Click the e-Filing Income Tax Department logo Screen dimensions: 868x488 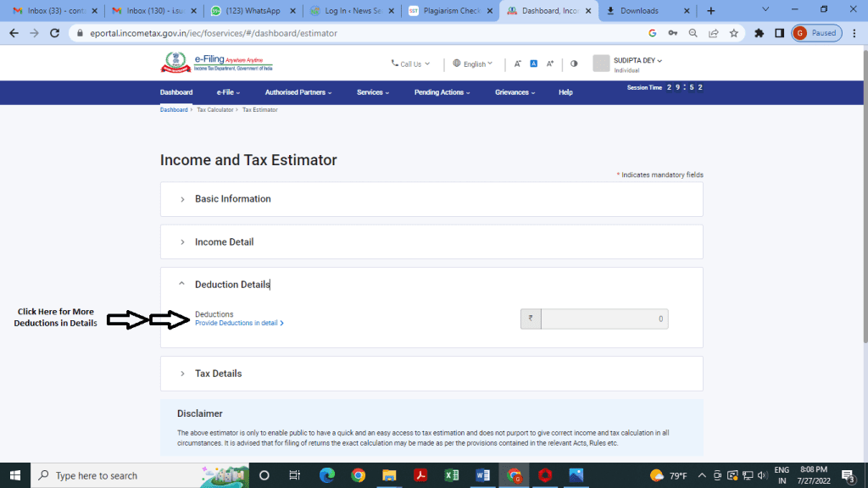[216, 63]
